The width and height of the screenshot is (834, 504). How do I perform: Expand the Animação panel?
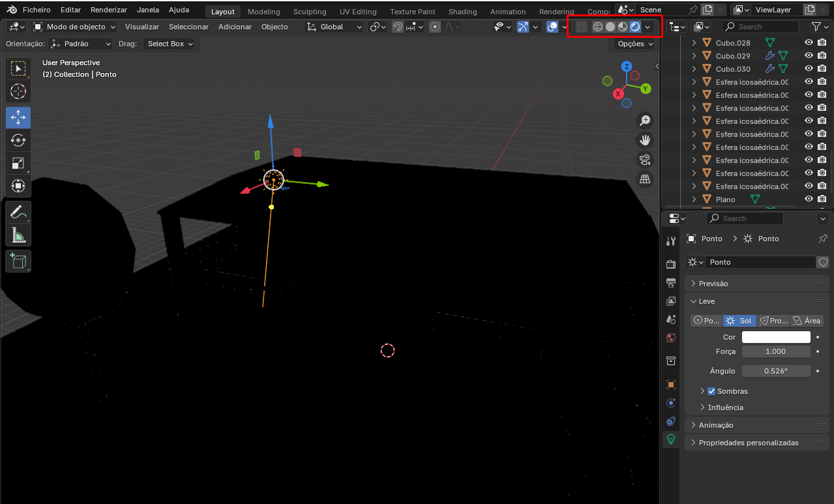[757, 425]
